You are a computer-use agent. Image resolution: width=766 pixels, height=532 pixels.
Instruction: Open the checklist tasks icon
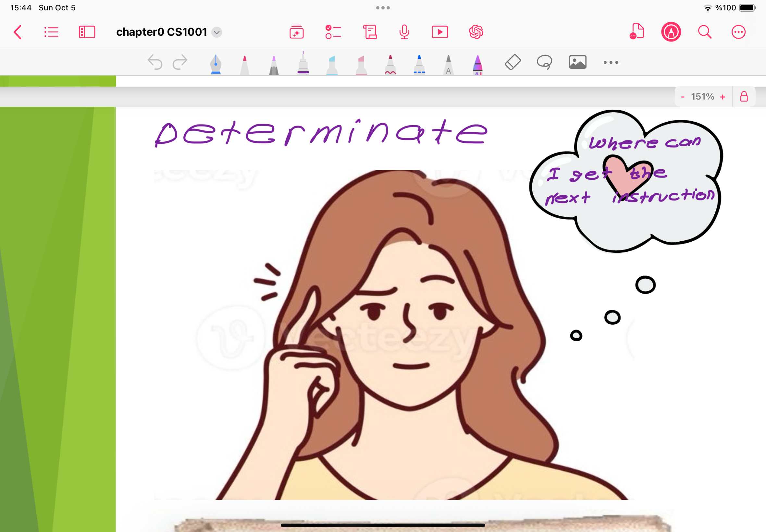333,32
